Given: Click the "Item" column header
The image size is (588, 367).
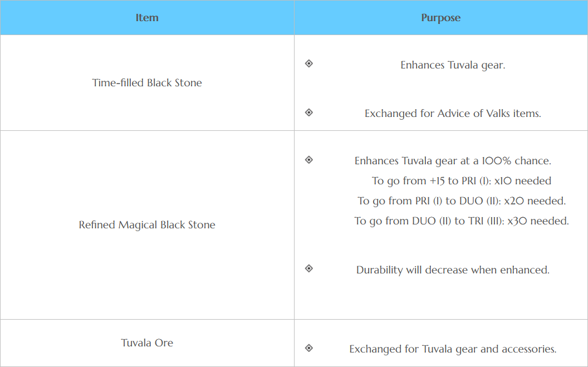Looking at the screenshot, I should pos(147,18).
